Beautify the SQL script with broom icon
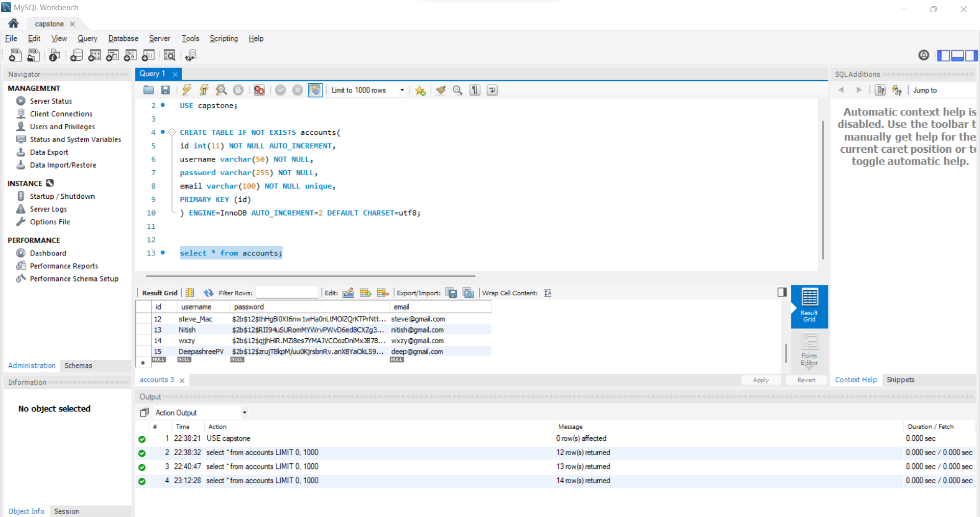Screen dimensions: 980x517 pos(441,90)
